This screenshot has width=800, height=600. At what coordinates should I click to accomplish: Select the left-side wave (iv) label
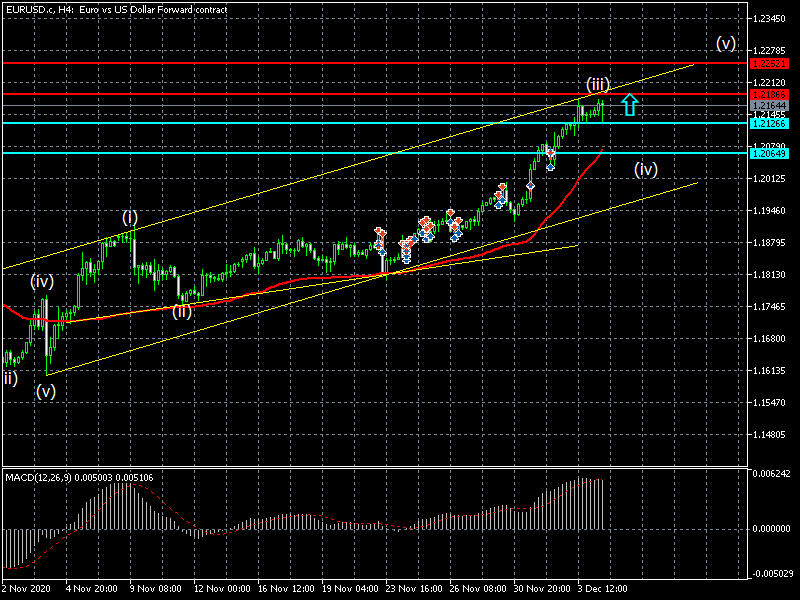coord(42,281)
